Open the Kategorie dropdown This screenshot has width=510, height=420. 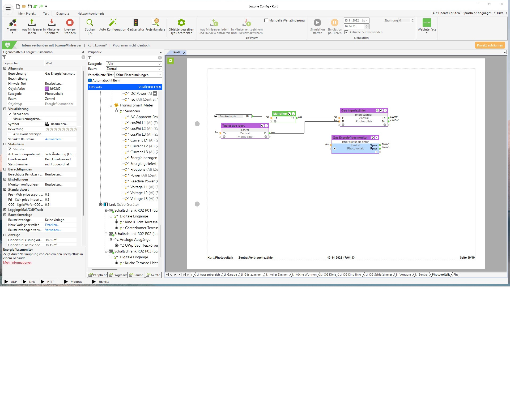[134, 64]
